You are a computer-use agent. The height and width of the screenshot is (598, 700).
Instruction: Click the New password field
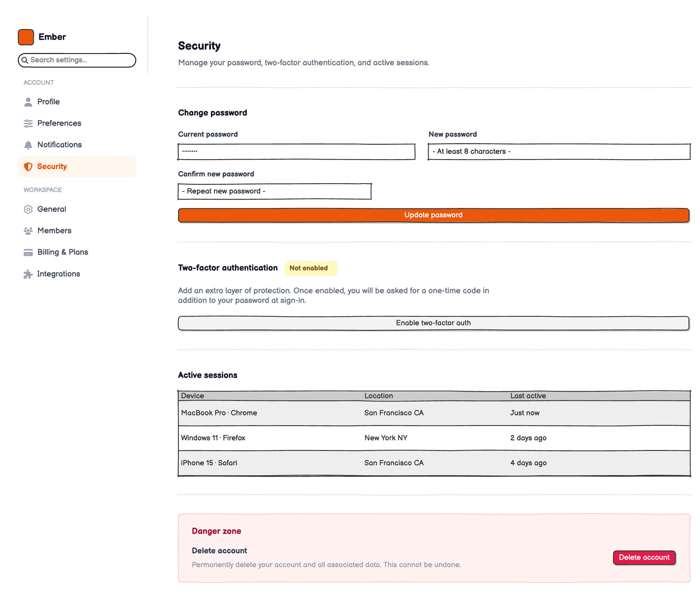tap(559, 152)
